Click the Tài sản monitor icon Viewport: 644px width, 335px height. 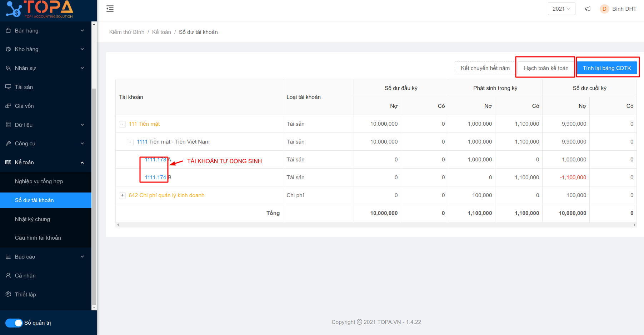coord(8,87)
